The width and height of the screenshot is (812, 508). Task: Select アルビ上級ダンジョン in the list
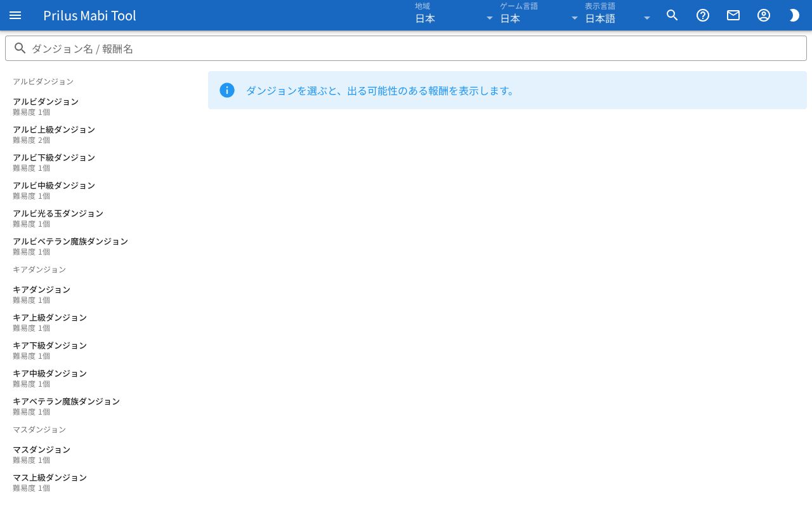101,135
